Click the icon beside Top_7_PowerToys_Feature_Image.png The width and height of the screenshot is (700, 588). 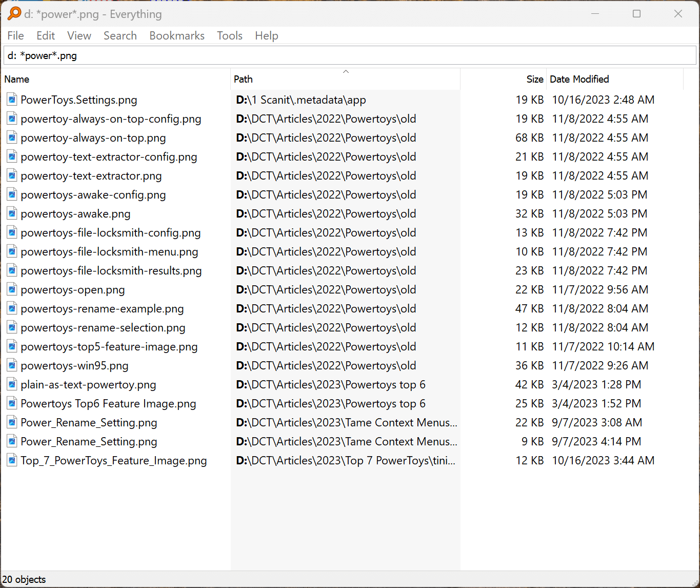[x=12, y=460]
